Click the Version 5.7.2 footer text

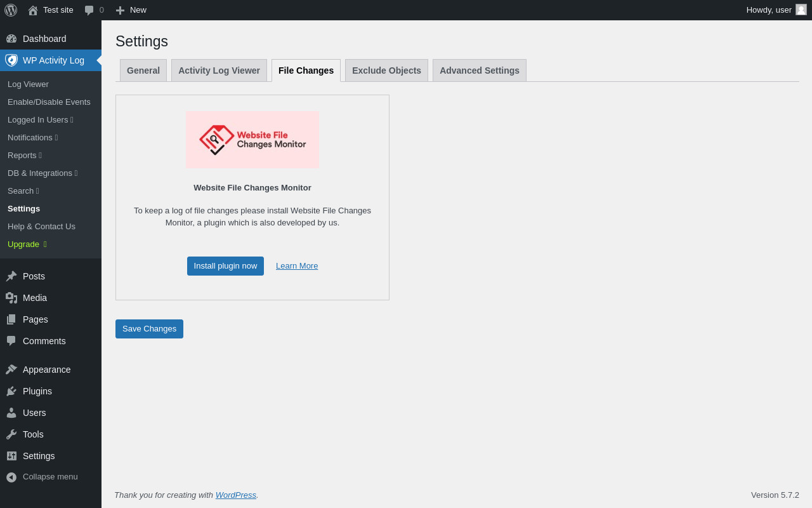775,495
